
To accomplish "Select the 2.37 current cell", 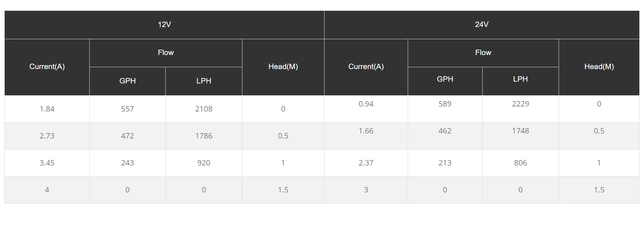I will click(x=366, y=163).
